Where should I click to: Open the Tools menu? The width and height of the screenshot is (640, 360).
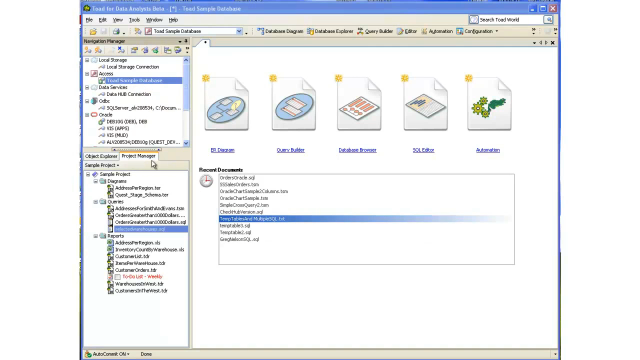[x=134, y=20]
